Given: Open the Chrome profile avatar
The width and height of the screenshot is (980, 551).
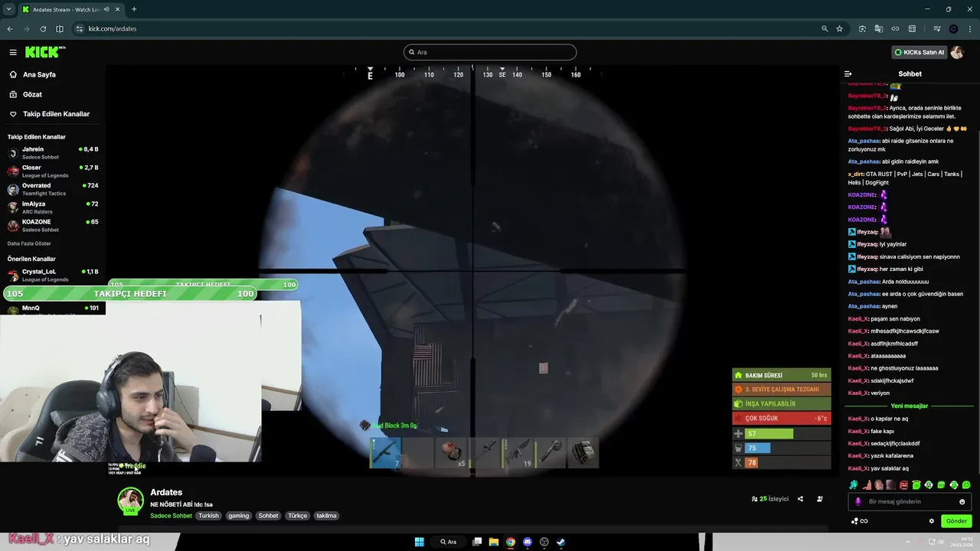Looking at the screenshot, I should click(953, 29).
